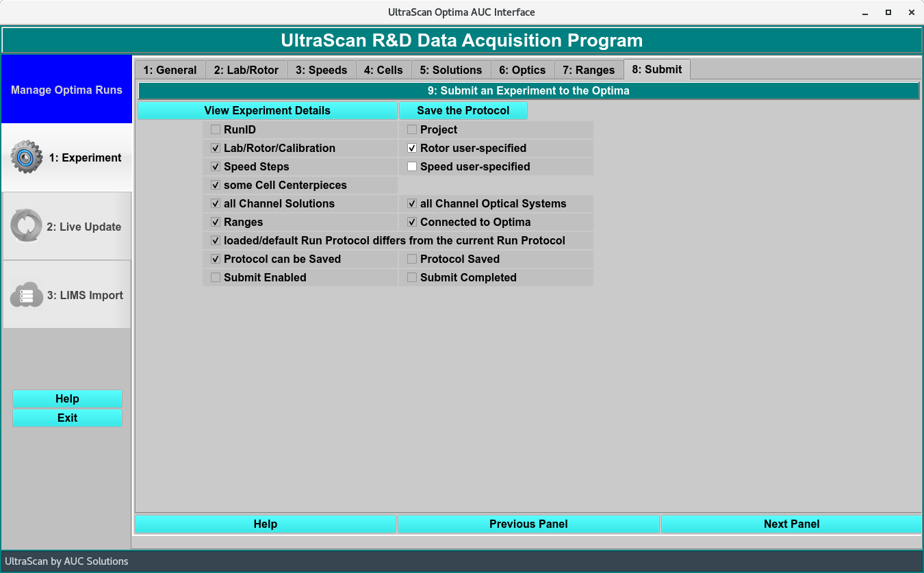Switch to the 1: General tab
924x573 pixels.
[x=170, y=70]
